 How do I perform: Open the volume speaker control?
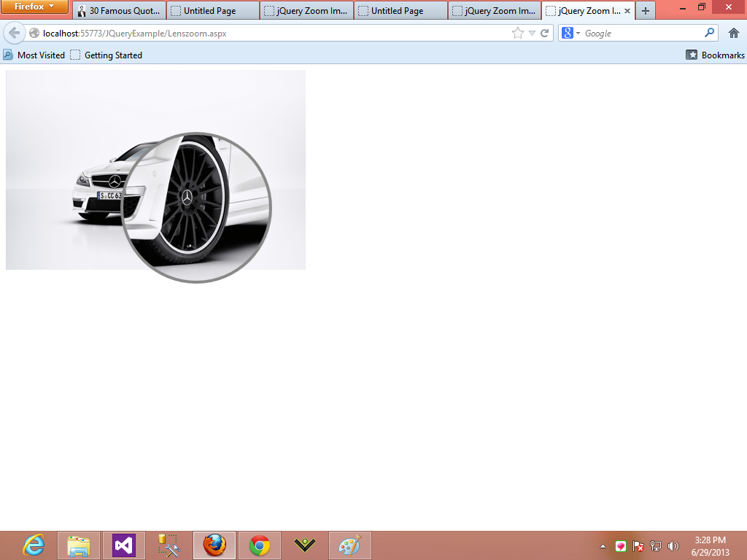click(673, 546)
